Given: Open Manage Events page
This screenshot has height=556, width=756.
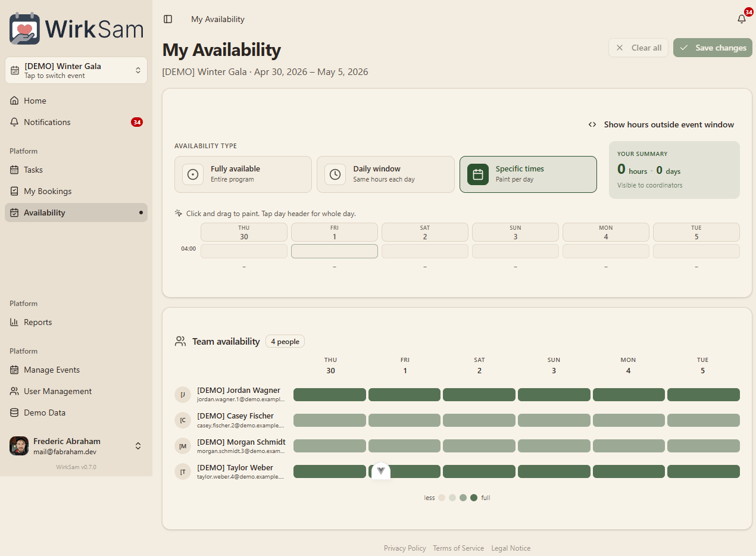Looking at the screenshot, I should [x=76, y=370].
